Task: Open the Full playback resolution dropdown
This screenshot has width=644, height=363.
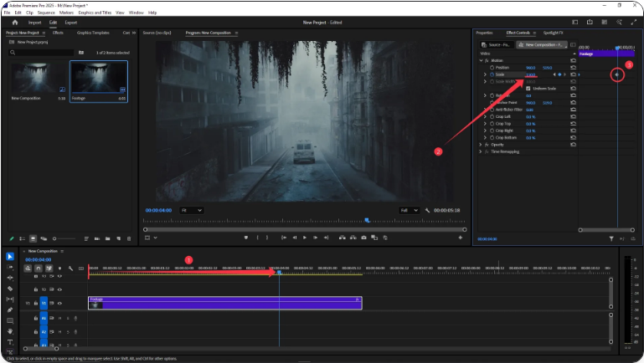Action: pyautogui.click(x=409, y=210)
